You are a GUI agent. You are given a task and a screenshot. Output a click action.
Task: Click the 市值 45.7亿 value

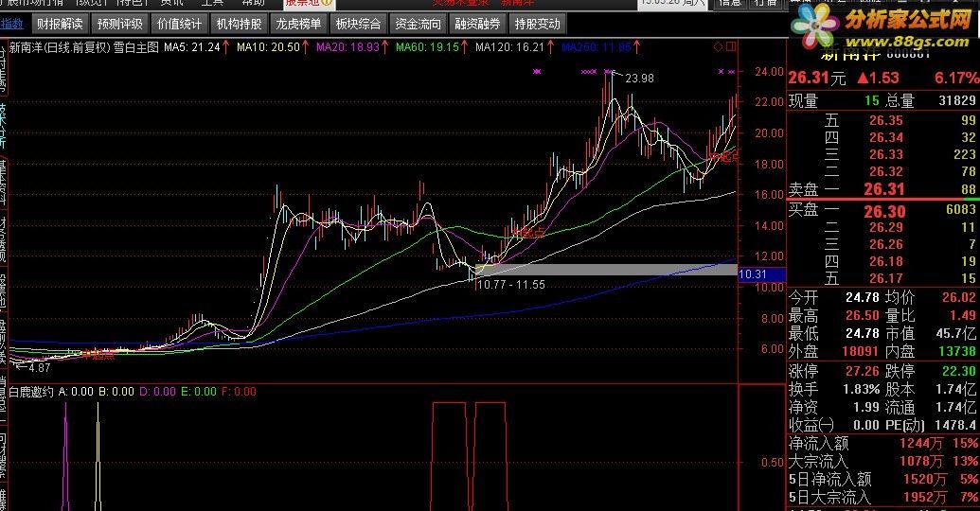[956, 334]
